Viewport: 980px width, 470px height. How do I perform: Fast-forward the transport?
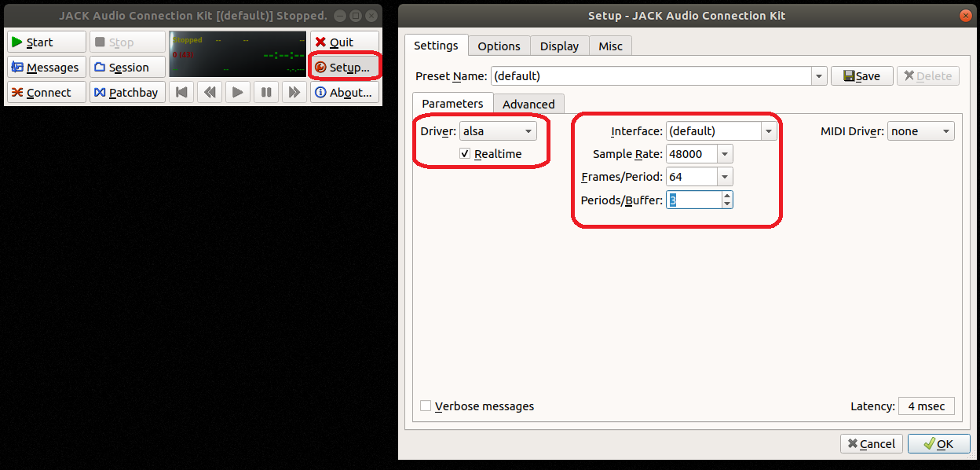coord(294,93)
